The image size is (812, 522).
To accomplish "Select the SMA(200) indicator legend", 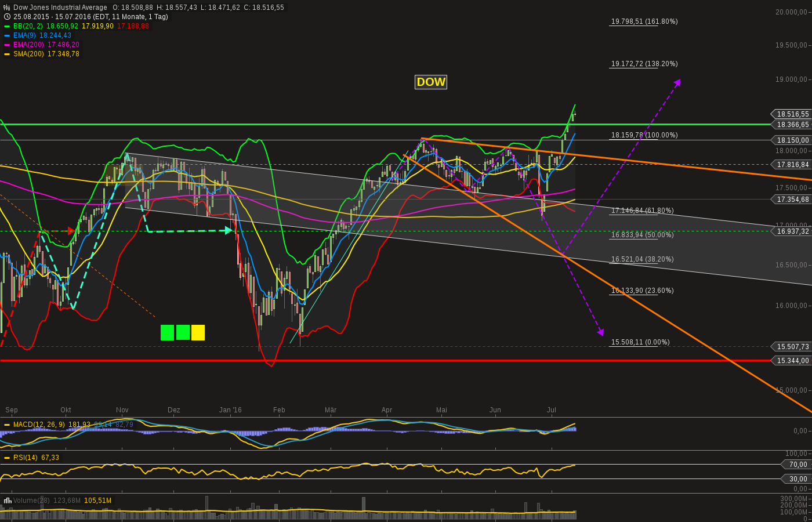I will point(42,54).
